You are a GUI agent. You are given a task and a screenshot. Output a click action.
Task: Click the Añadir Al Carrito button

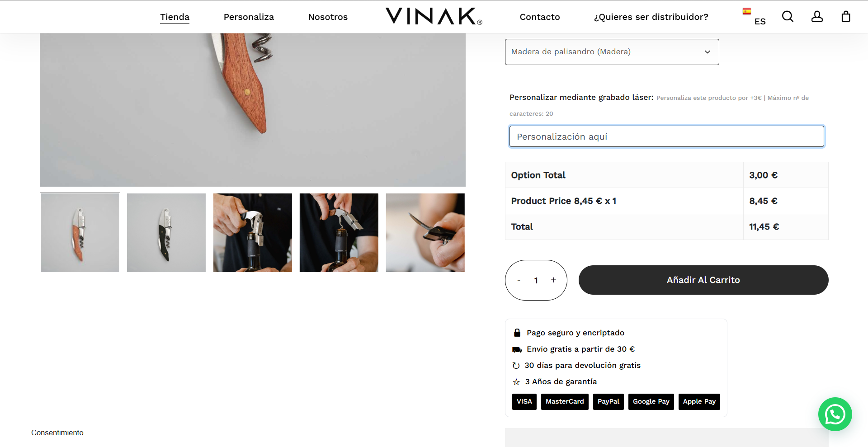pos(703,280)
